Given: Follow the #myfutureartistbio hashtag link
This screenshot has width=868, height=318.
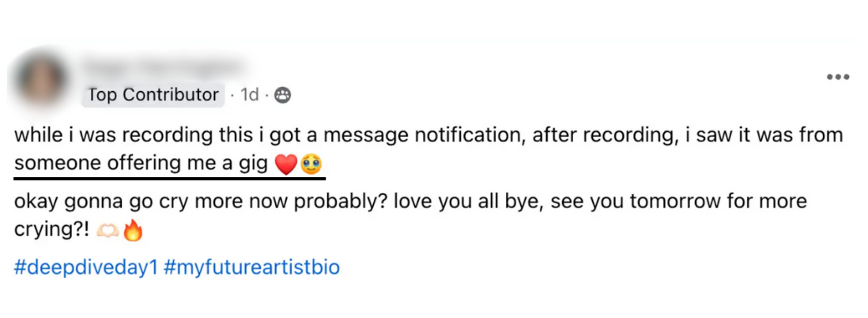Looking at the screenshot, I should 251,267.
